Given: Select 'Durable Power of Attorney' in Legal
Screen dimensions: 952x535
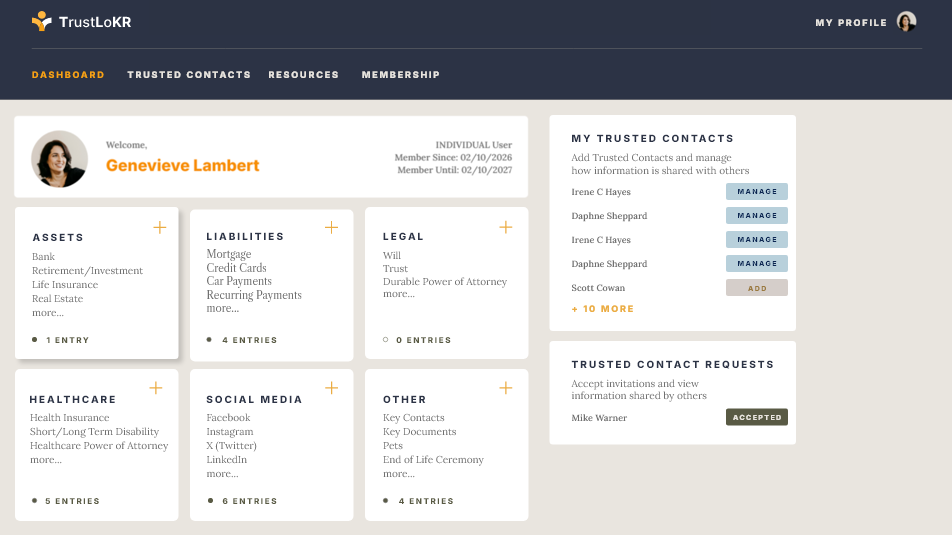Looking at the screenshot, I should [x=445, y=282].
